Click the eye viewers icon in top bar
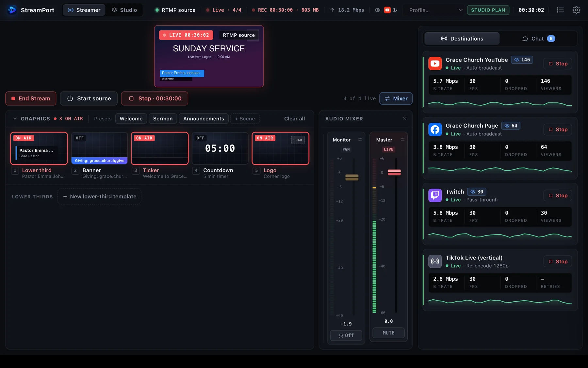The image size is (588, 368). (378, 10)
